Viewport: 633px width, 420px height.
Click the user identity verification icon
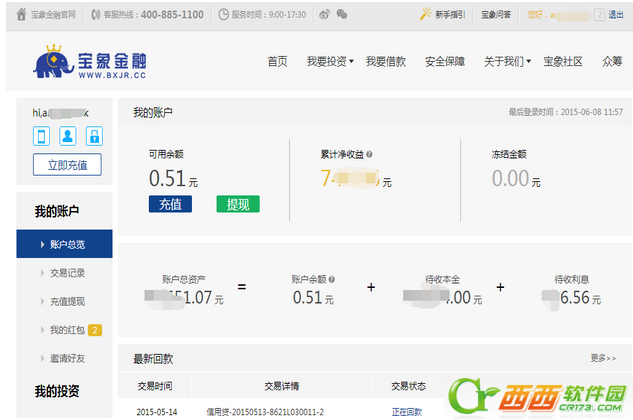[x=68, y=136]
